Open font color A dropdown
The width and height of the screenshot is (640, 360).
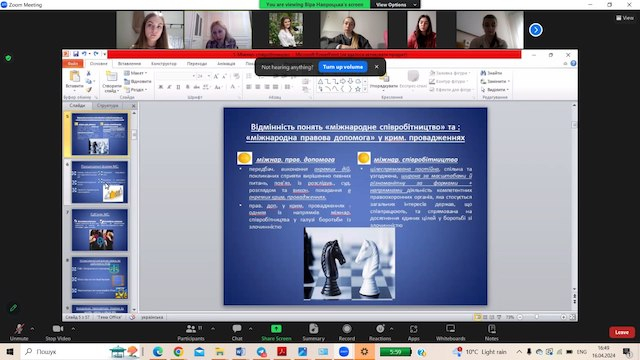pyautogui.click(x=234, y=87)
